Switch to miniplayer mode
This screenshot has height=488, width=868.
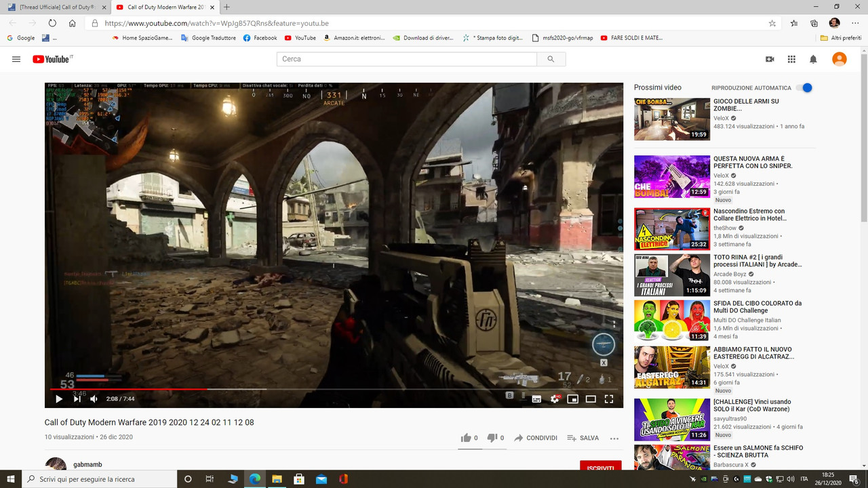click(x=572, y=399)
